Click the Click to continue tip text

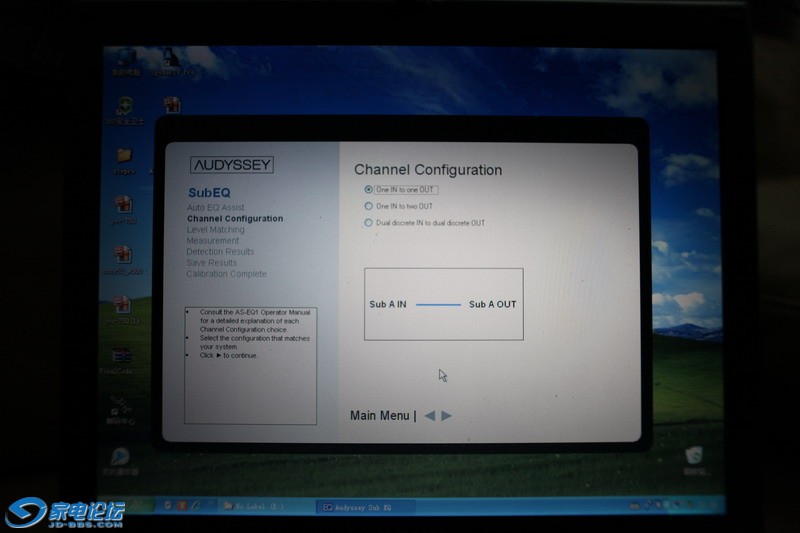tap(228, 356)
